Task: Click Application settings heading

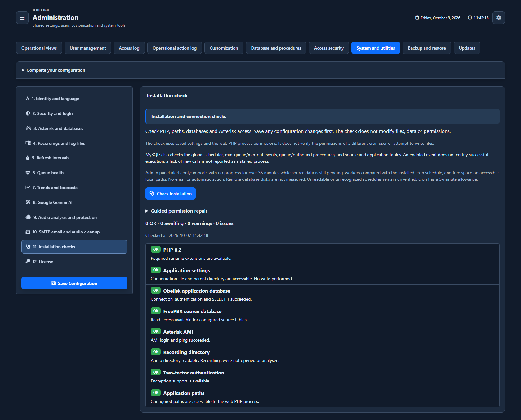Action: (186, 270)
